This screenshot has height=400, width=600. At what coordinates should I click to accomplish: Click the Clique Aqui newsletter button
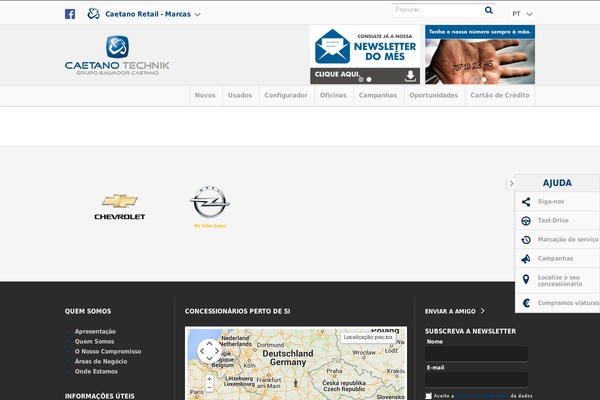tap(337, 74)
